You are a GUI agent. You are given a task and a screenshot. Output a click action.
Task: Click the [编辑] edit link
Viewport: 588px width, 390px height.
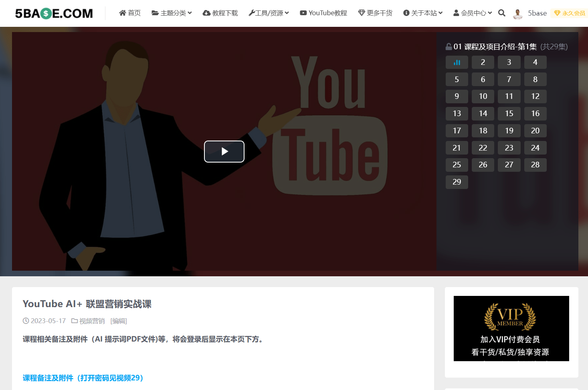tap(119, 321)
